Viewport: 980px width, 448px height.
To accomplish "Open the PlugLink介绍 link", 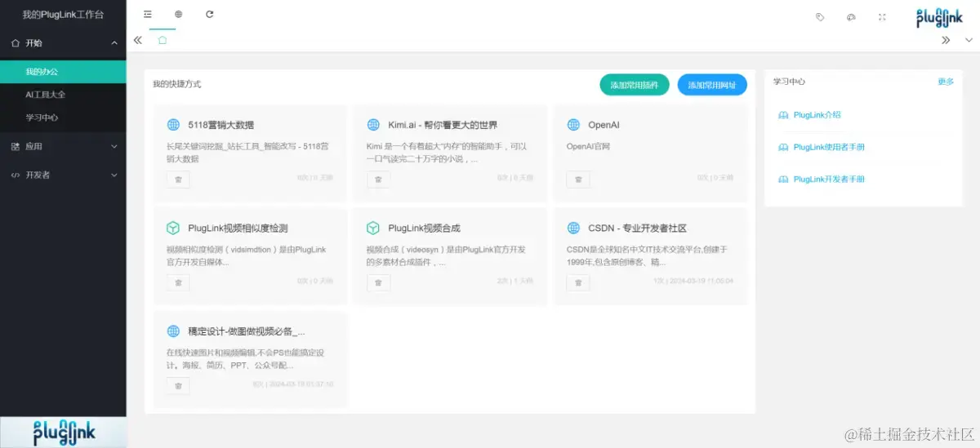I will pyautogui.click(x=817, y=115).
